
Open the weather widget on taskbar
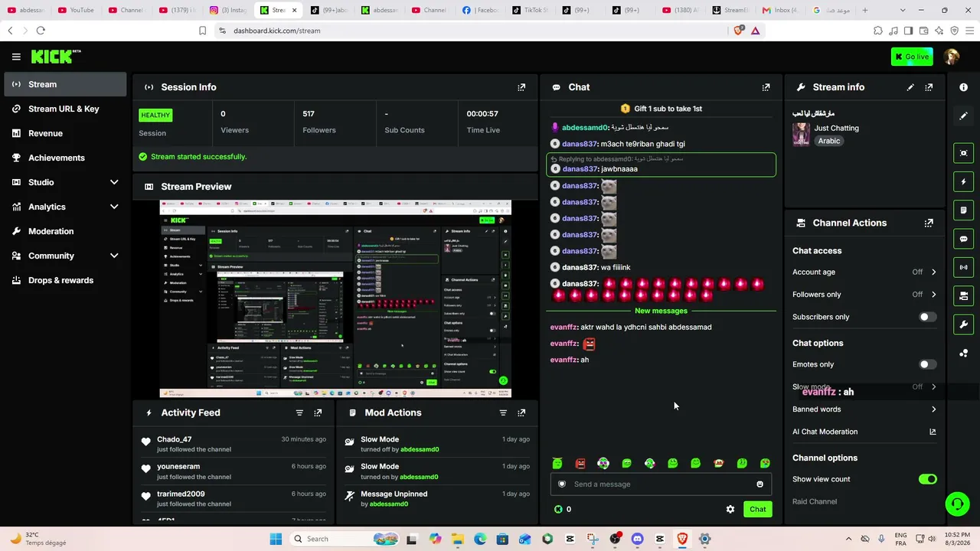[37, 539]
